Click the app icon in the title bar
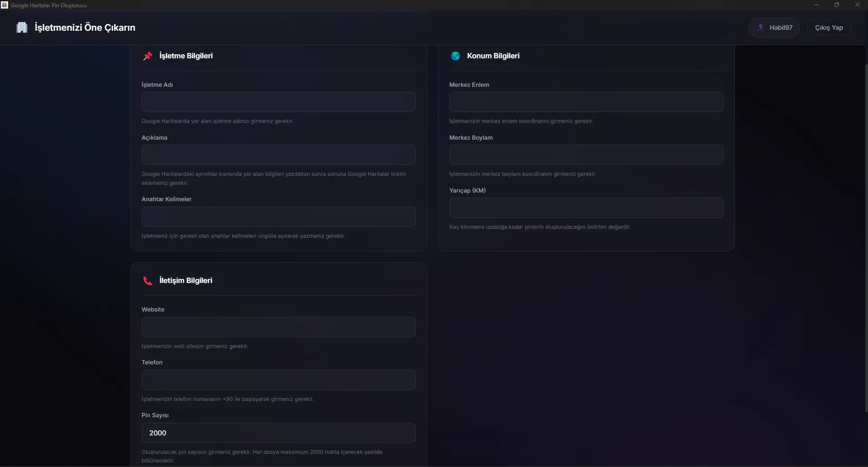Viewport: 868px width, 467px height. point(5,5)
